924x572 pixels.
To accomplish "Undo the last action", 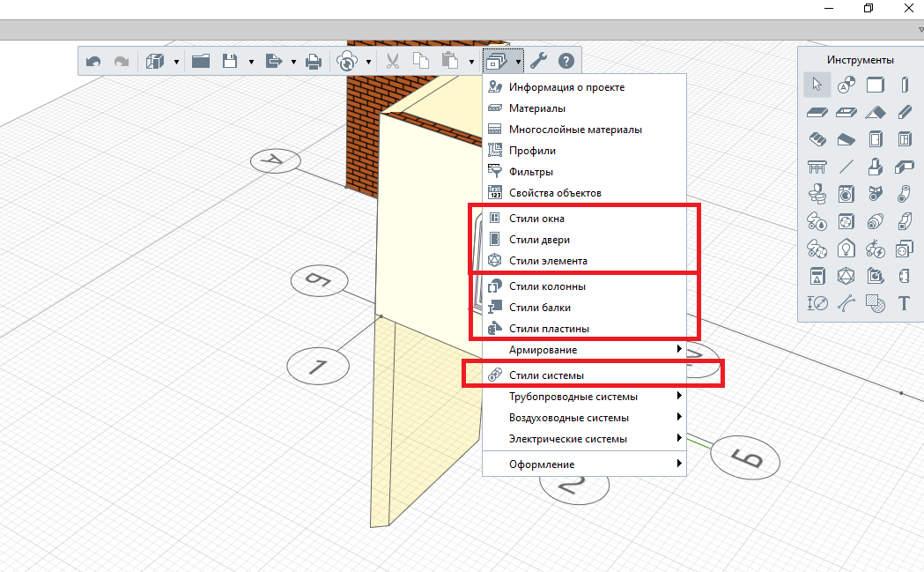I will (x=93, y=62).
